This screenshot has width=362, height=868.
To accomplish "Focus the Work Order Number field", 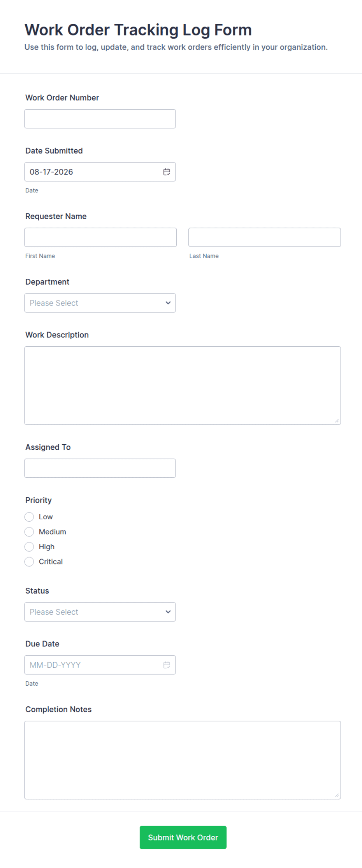I will tap(100, 119).
